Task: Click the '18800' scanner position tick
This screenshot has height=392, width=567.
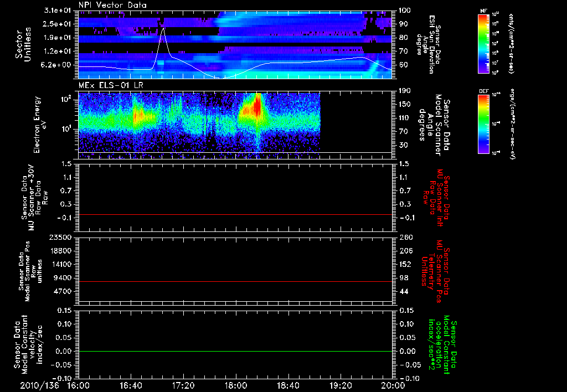Action: click(60, 251)
